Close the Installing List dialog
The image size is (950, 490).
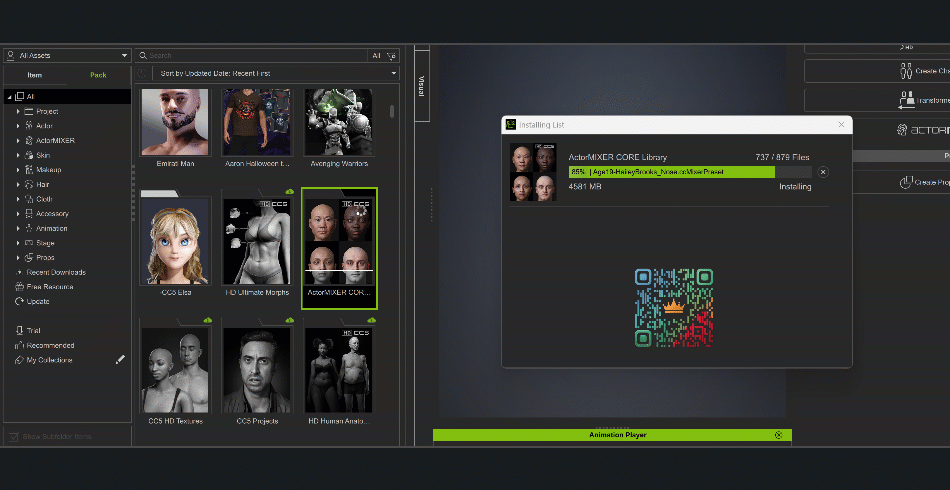[x=841, y=125]
